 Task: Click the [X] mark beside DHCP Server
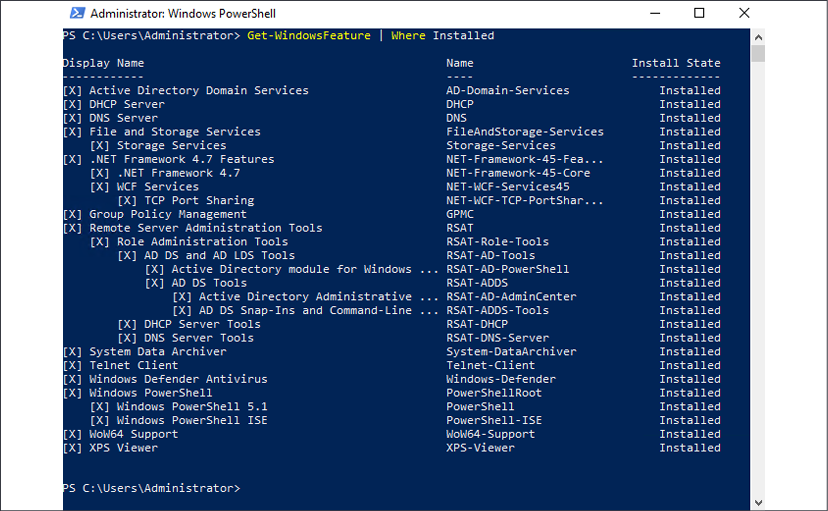pyautogui.click(x=72, y=104)
